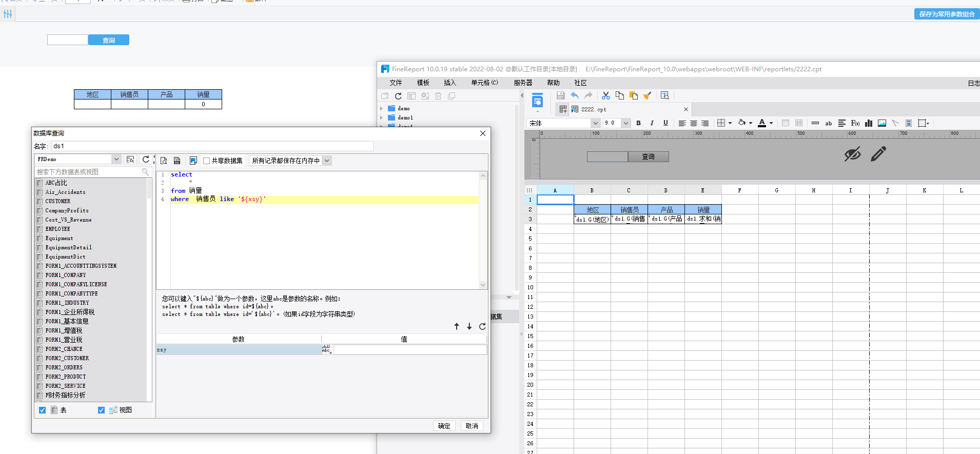This screenshot has height=454, width=980.
Task: Open the 服务器 menu
Action: point(523,83)
